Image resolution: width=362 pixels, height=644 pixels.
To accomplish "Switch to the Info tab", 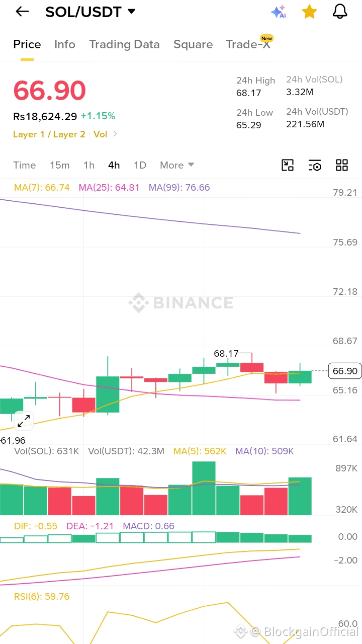I will (x=65, y=44).
